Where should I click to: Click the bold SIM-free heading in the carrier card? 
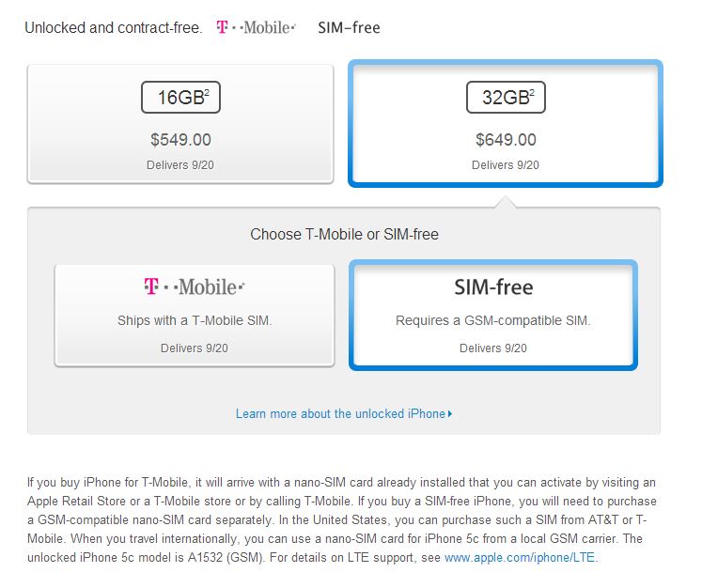tap(493, 287)
